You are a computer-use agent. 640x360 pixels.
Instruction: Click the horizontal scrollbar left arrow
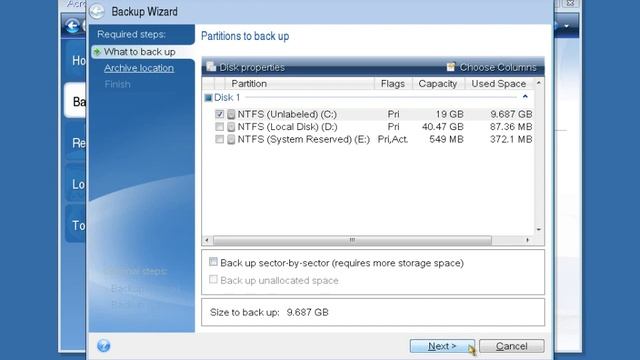(207, 240)
